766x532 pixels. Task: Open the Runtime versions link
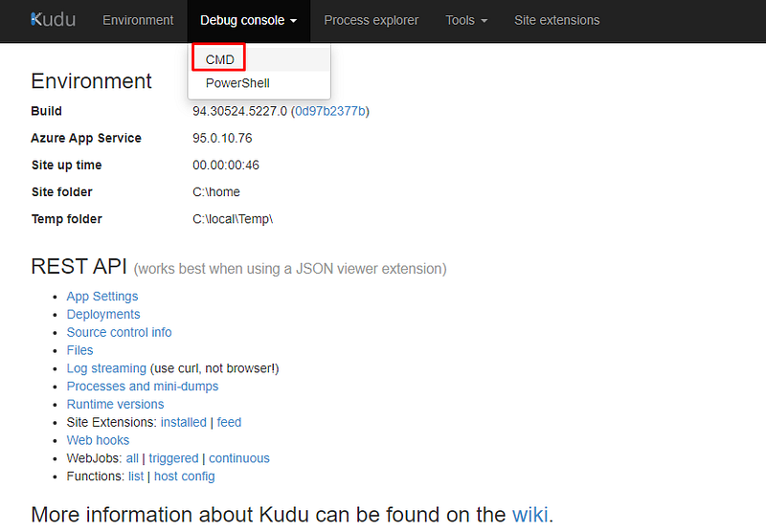click(x=115, y=404)
